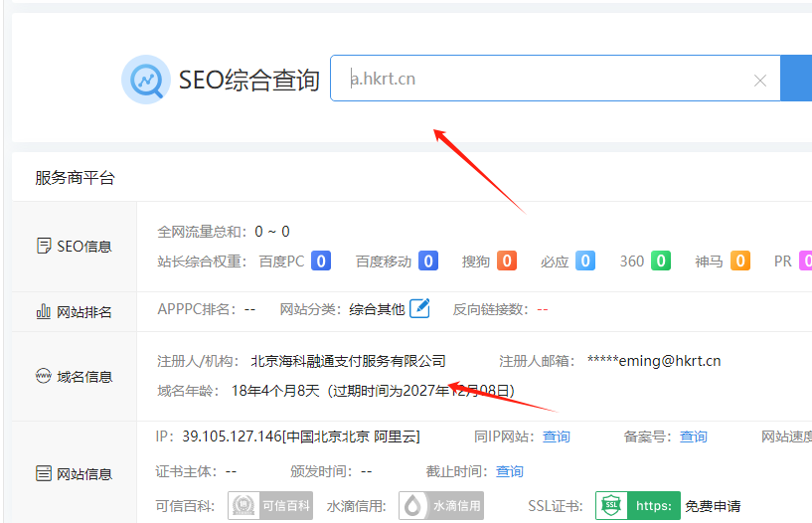Open the 必应 weight badge

click(585, 261)
